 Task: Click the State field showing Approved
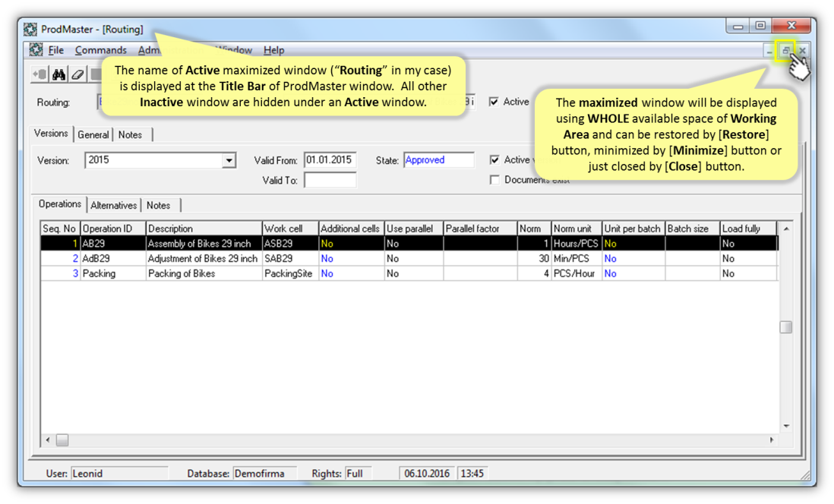pyautogui.click(x=439, y=160)
